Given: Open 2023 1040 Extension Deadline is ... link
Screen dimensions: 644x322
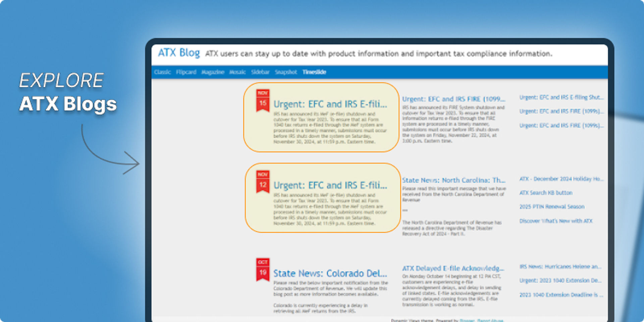Looking at the screenshot, I should 561,295.
